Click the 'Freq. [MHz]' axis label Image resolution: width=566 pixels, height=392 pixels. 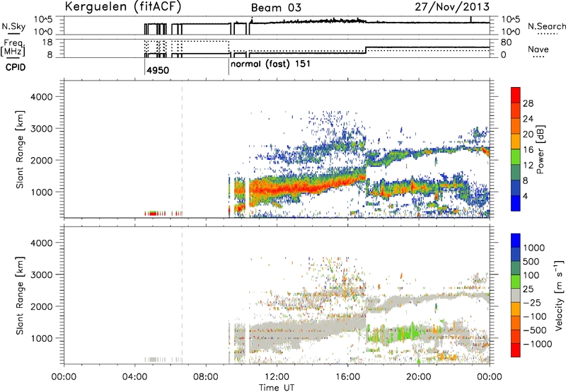[x=13, y=47]
